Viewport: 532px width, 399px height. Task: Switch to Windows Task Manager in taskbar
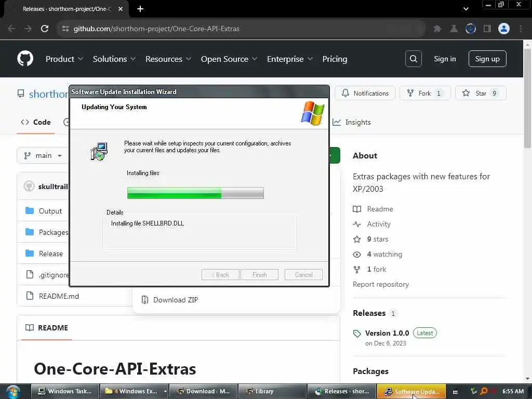[x=65, y=392]
